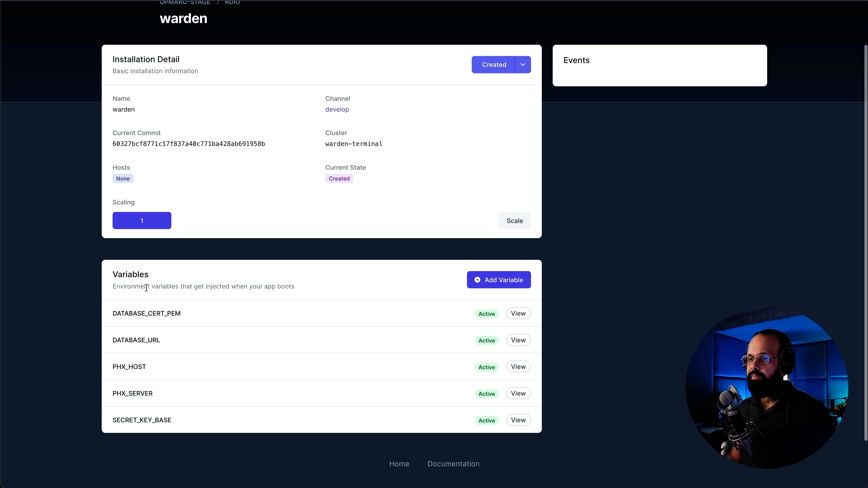Screen dimensions: 868x488
Task: View the DATABASE_CERT_PEM variable
Action: 518,314
